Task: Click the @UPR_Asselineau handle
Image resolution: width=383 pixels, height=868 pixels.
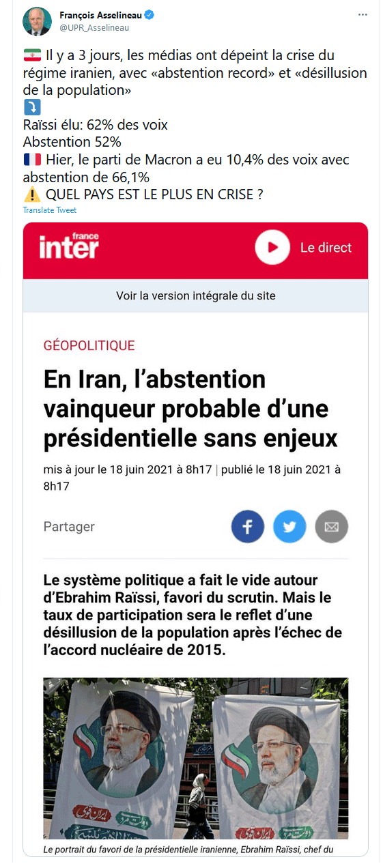Action: [95, 28]
